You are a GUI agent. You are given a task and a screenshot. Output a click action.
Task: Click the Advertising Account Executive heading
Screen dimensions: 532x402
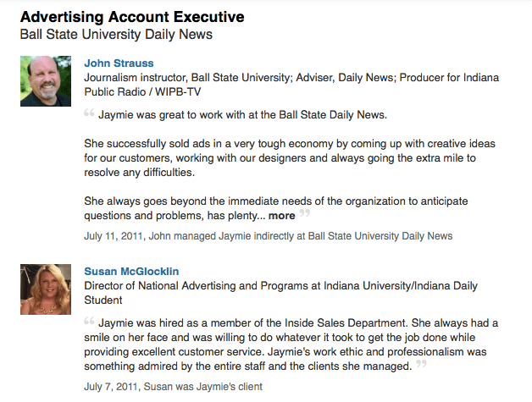[132, 17]
